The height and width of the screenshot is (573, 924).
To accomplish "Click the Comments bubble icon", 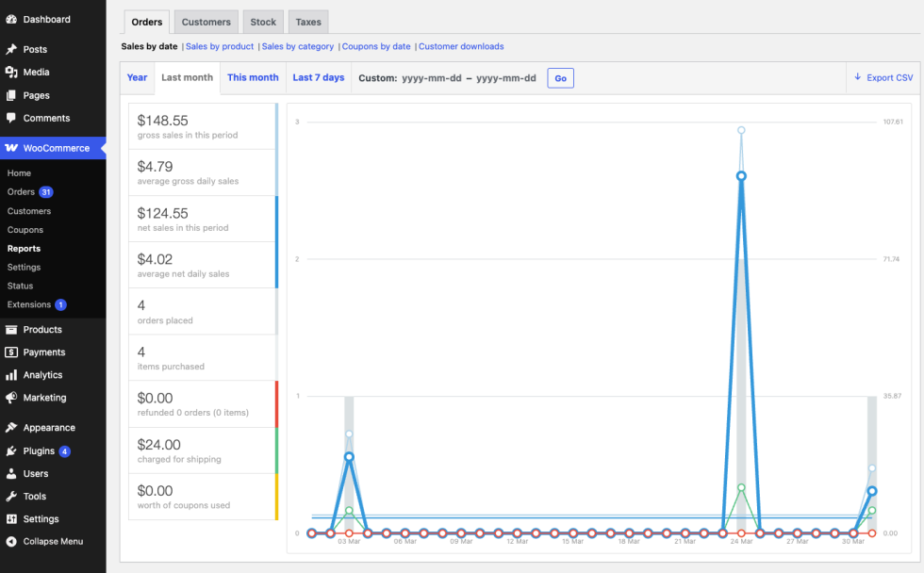I will point(11,119).
